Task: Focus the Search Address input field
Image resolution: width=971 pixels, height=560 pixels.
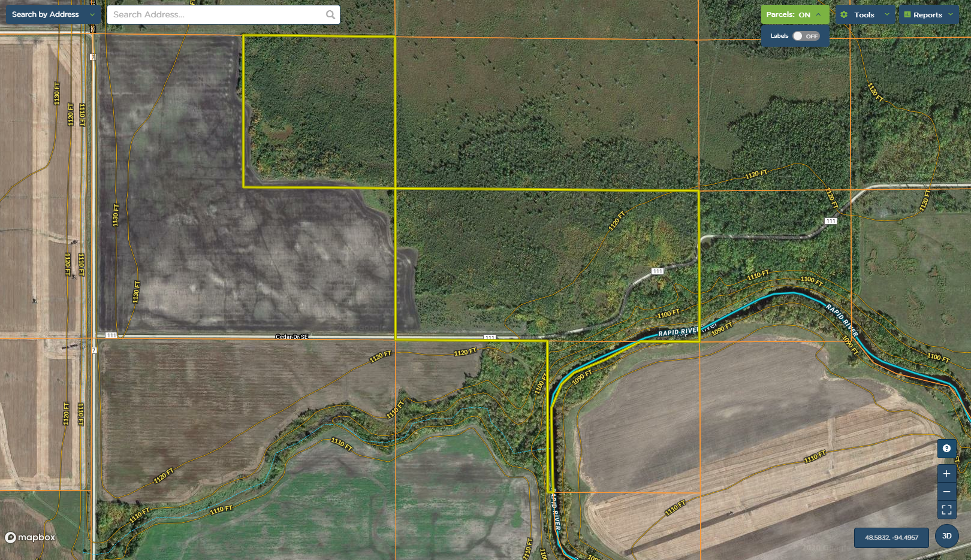Action: tap(216, 15)
